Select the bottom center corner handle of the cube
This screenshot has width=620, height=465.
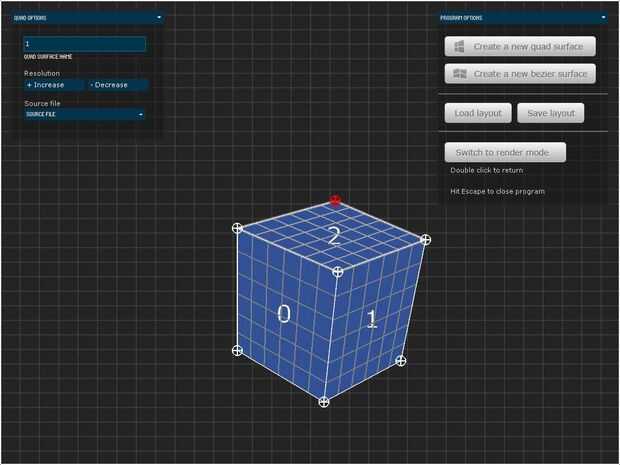(324, 403)
